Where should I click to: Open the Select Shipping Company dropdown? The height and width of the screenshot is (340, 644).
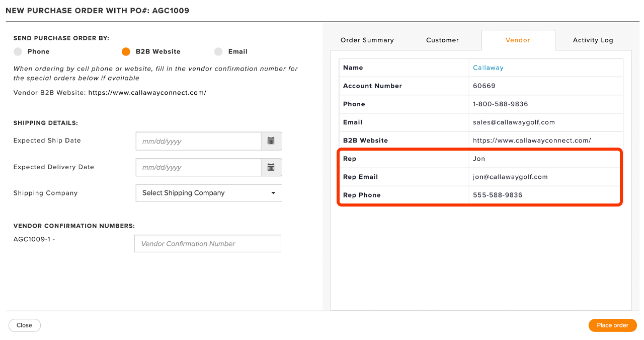[x=209, y=193]
